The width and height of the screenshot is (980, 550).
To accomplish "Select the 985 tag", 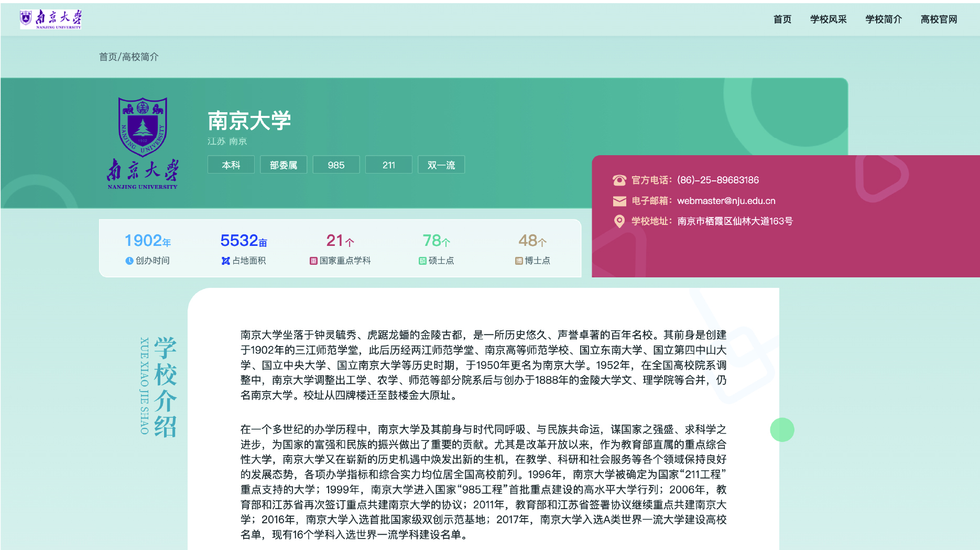I will pyautogui.click(x=336, y=165).
